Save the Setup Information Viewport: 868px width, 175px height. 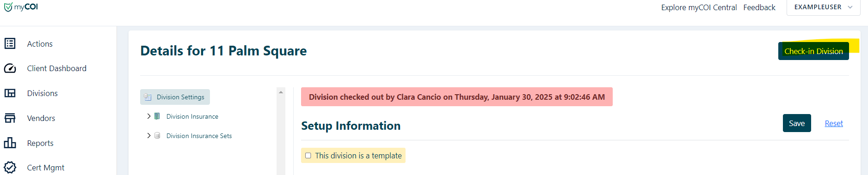coord(797,123)
